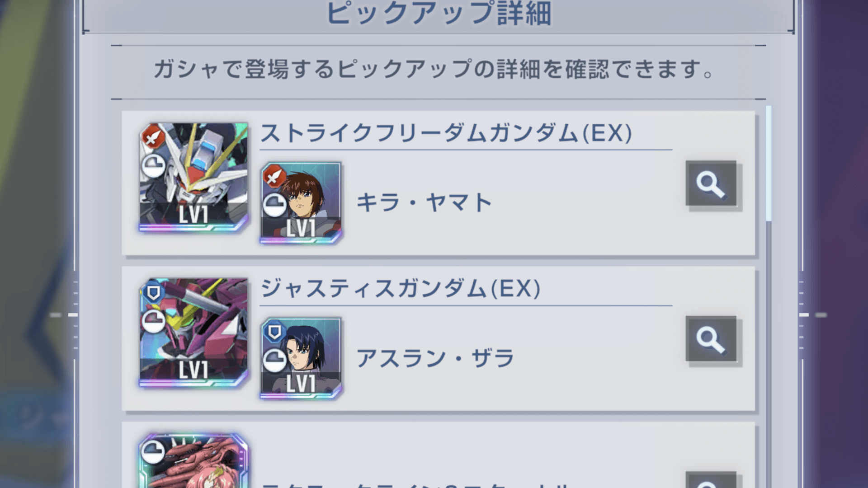Select the Strike Freedom Gundam unit thumbnail

pyautogui.click(x=193, y=177)
